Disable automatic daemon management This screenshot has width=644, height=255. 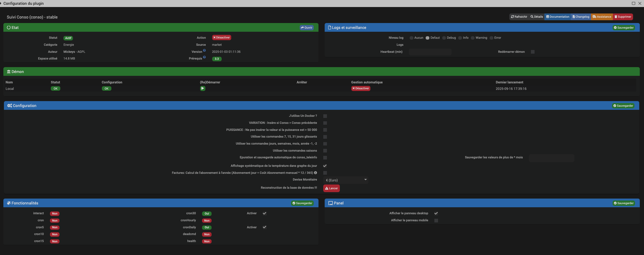click(361, 88)
